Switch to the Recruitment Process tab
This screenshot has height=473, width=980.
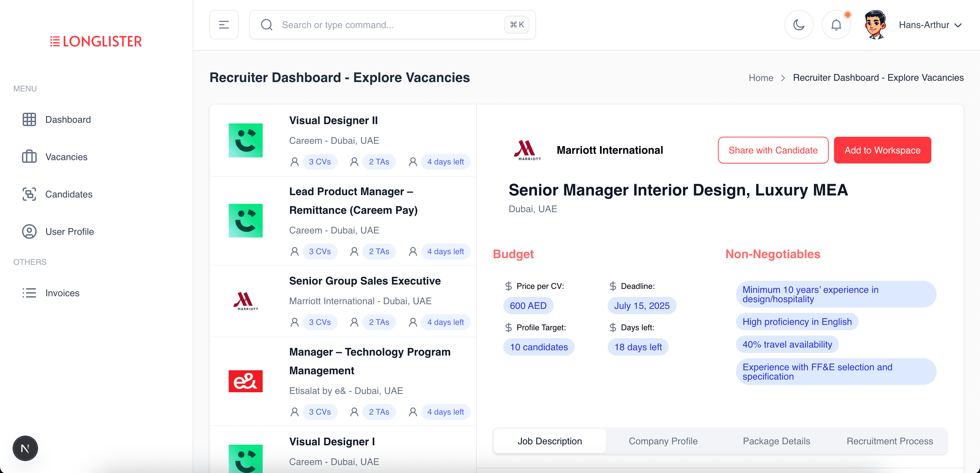(x=889, y=441)
